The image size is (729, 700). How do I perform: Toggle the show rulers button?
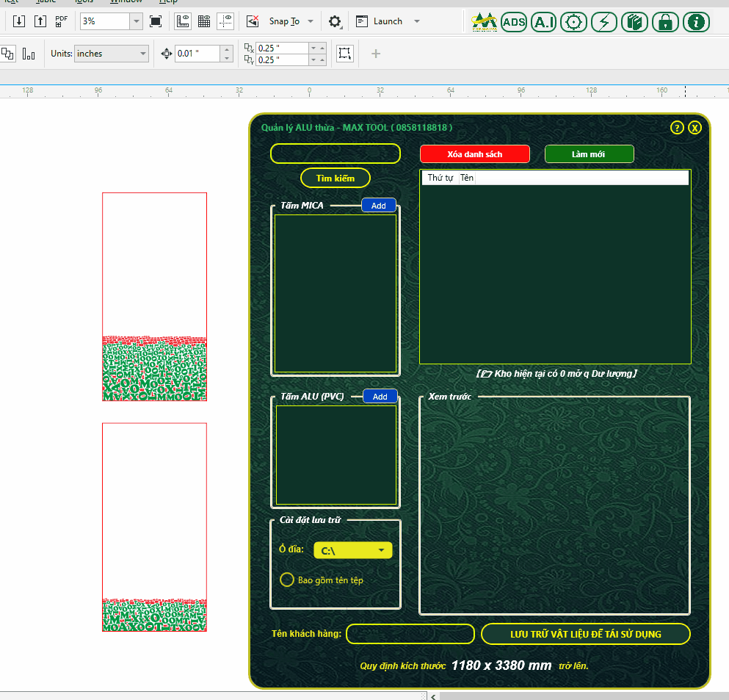[184, 21]
